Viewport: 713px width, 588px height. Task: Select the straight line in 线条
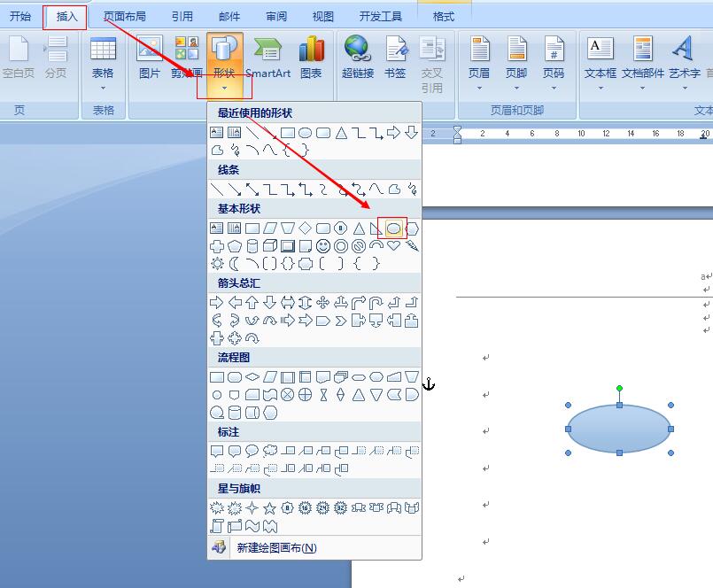(217, 190)
